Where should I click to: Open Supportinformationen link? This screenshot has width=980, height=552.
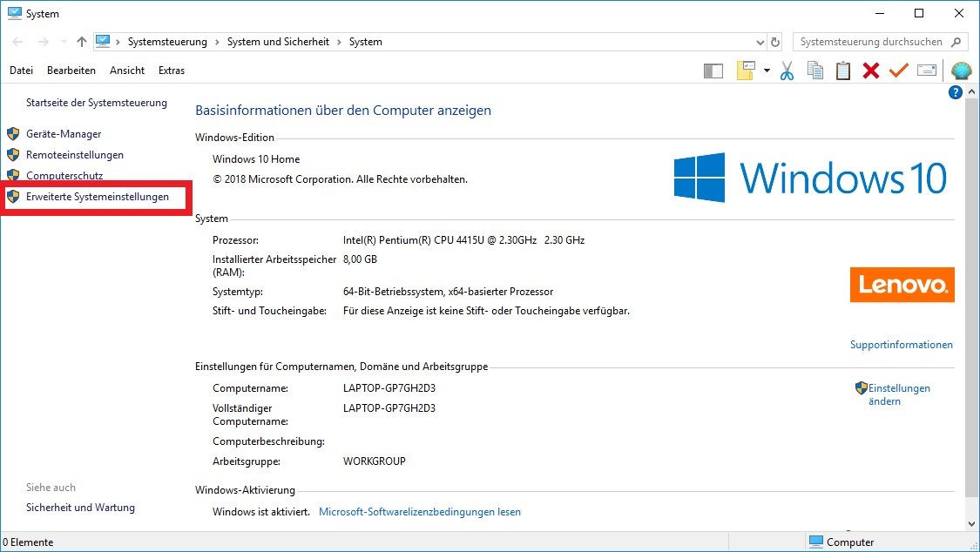pos(902,345)
